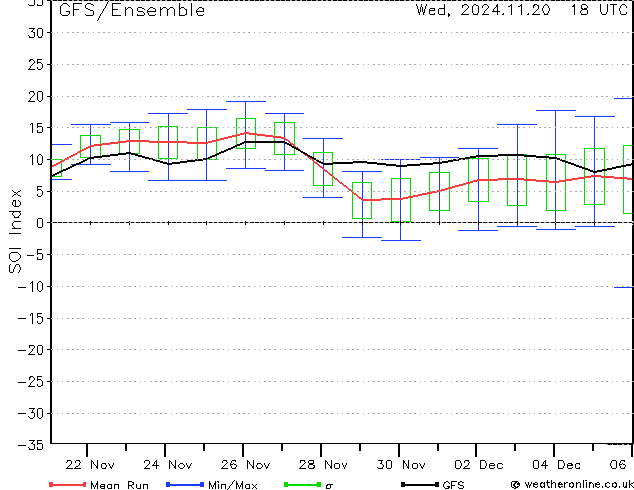
Task: Click the y-axis value '15'
Action: pos(36,128)
